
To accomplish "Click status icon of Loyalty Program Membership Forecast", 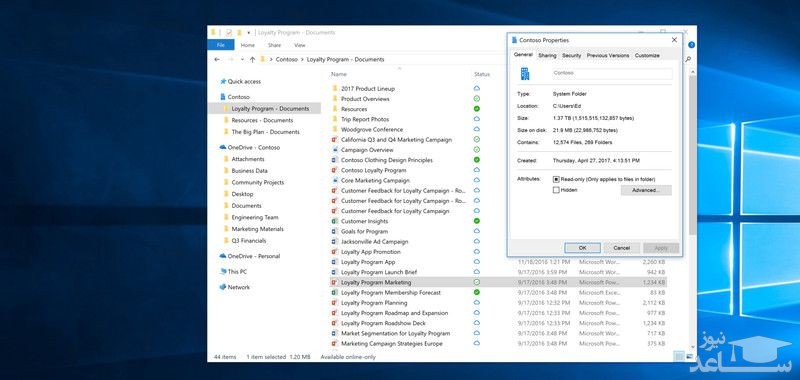I will (x=477, y=292).
